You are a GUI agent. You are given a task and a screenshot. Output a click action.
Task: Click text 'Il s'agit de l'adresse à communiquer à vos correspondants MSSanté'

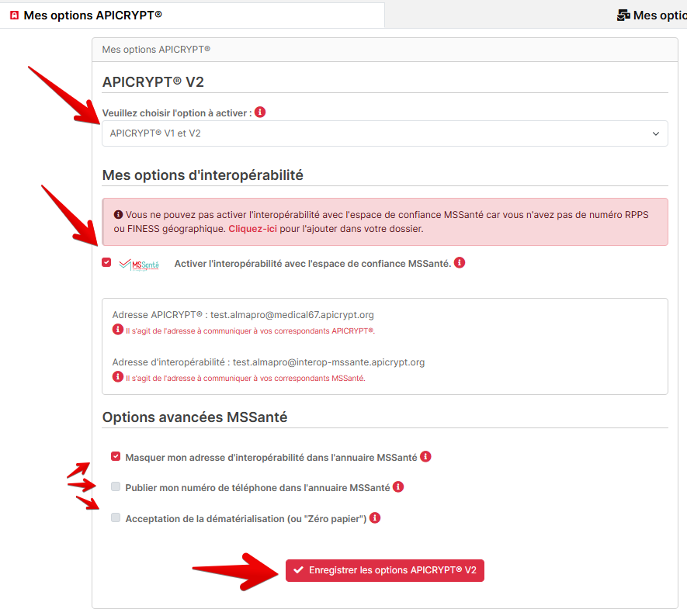click(245, 379)
